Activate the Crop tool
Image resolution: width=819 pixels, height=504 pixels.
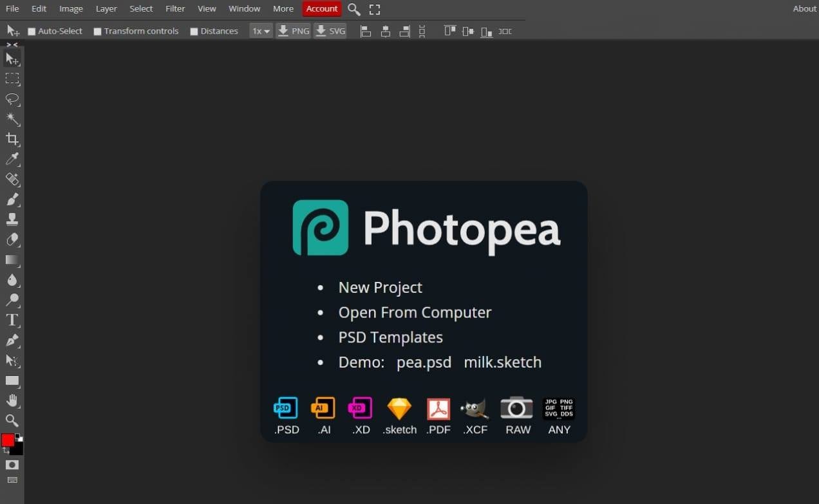[12, 140]
